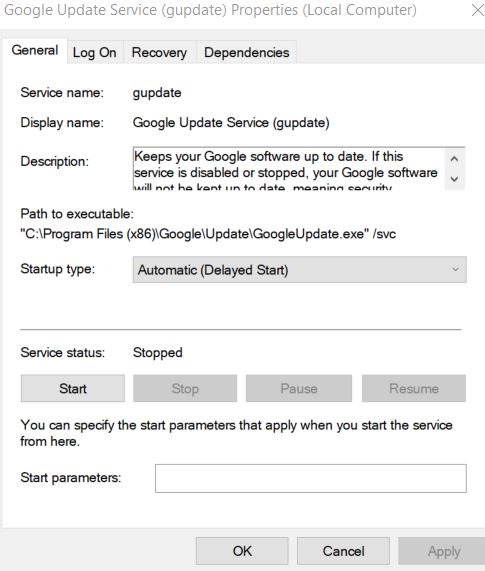
Task: Click the Pause service button
Action: [x=299, y=389]
